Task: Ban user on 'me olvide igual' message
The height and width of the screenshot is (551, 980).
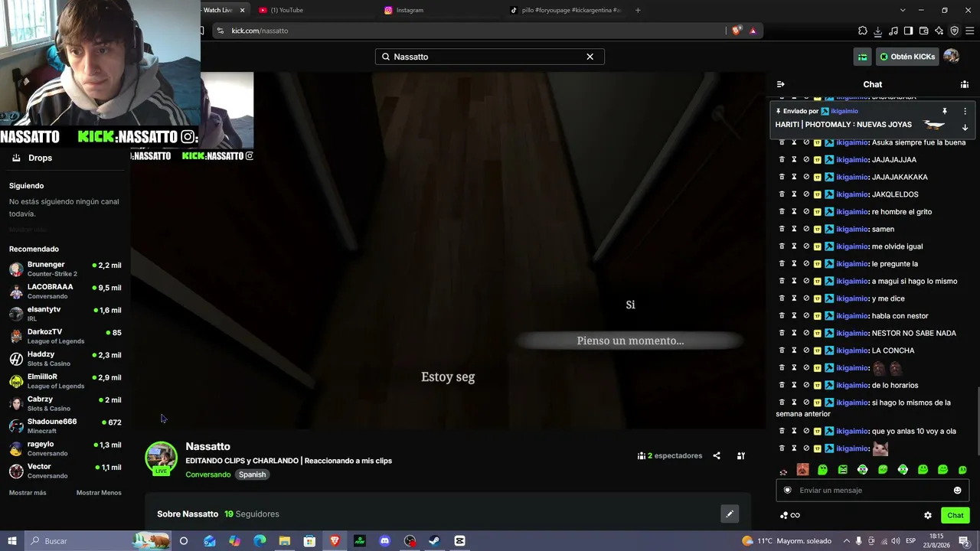Action: pos(806,246)
